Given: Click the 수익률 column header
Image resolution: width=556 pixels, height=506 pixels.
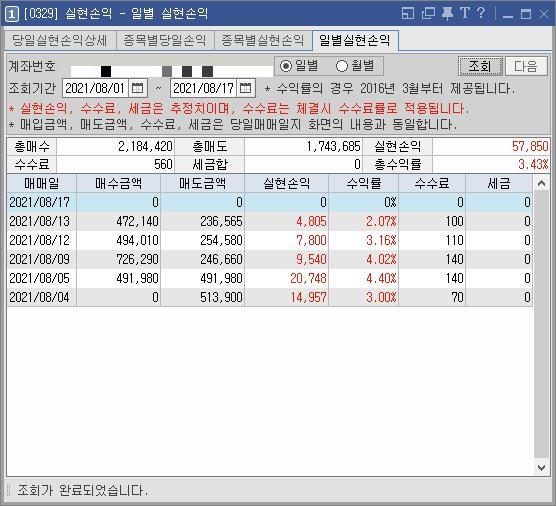Looking at the screenshot, I should click(364, 183).
